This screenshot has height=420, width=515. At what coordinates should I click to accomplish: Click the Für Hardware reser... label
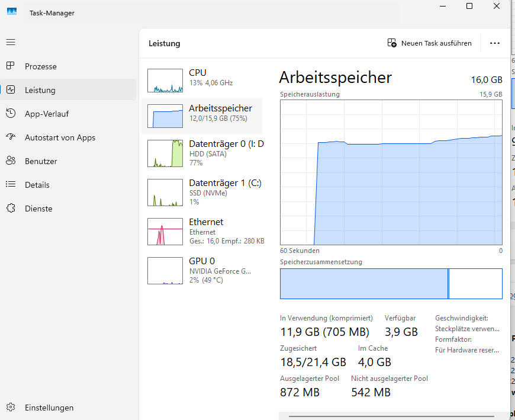click(x=466, y=350)
